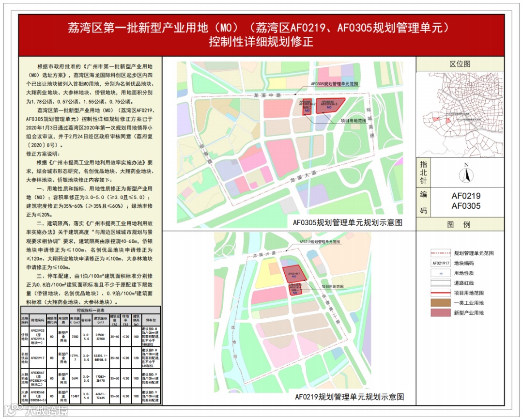
Task: Click 龙溪大道 label on the AF0219 map
Action: (x=264, y=254)
